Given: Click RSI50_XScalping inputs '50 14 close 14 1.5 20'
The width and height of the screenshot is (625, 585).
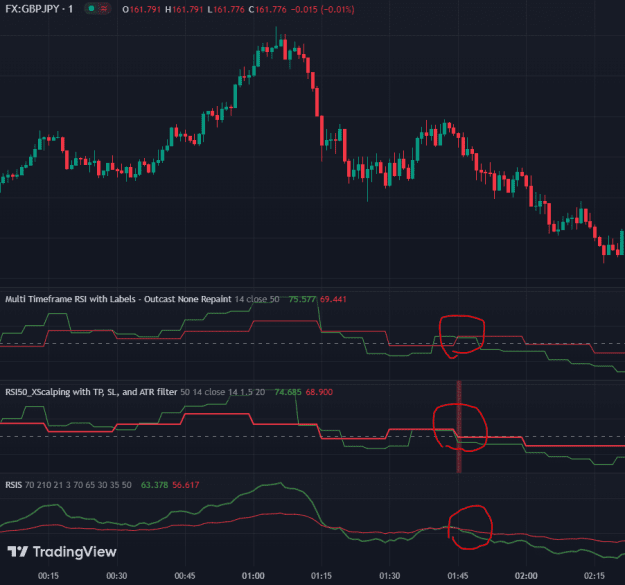Looking at the screenshot, I should (x=222, y=392).
